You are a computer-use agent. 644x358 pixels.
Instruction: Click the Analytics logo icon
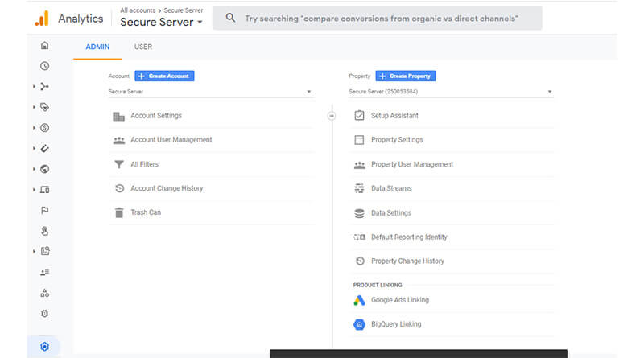(42, 19)
